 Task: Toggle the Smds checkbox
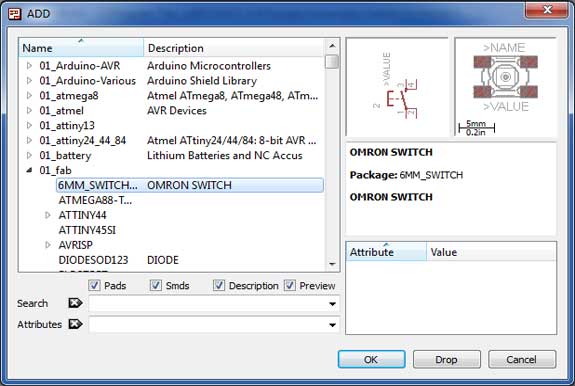point(156,285)
